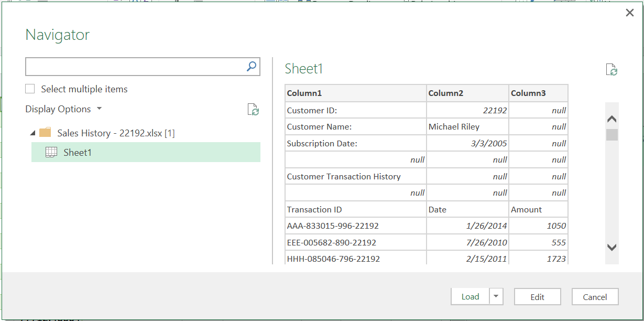Click the search magnifier icon
Image resolution: width=644 pixels, height=321 pixels.
tap(252, 67)
